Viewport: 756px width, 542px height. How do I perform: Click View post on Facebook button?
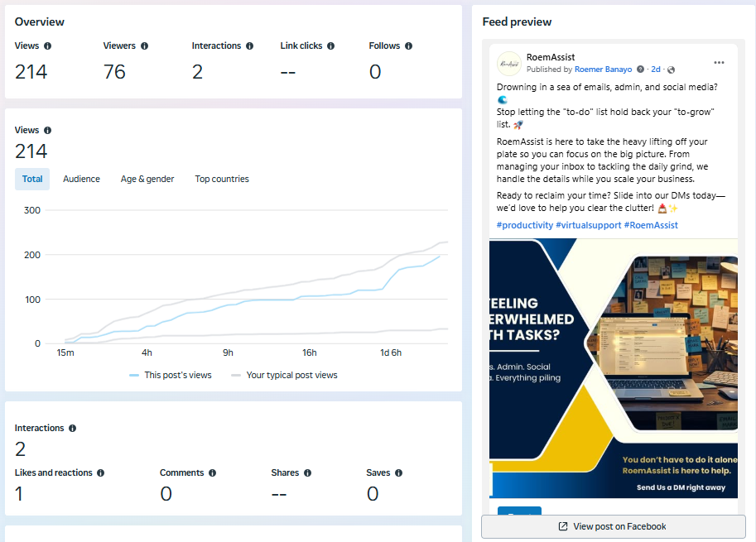point(614,526)
